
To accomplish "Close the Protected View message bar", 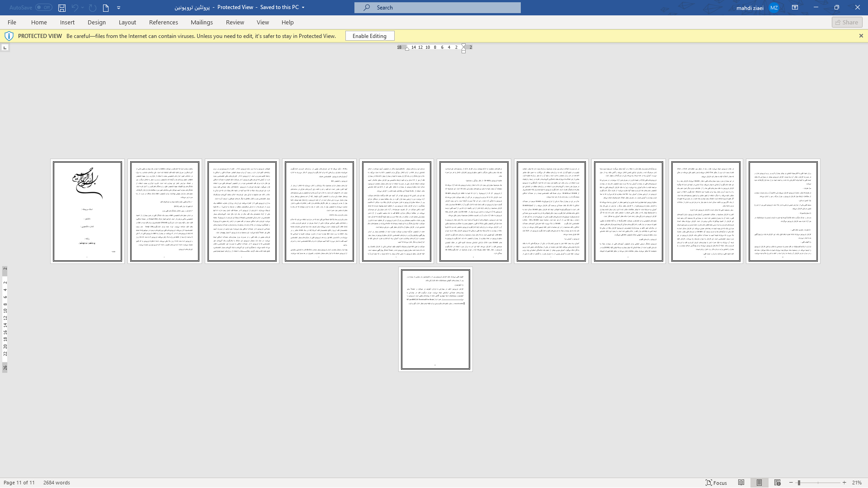I will point(861,36).
